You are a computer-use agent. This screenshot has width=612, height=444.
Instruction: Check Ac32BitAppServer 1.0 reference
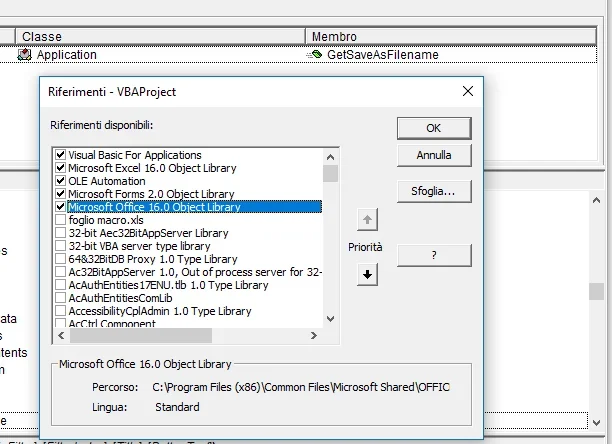[60, 272]
